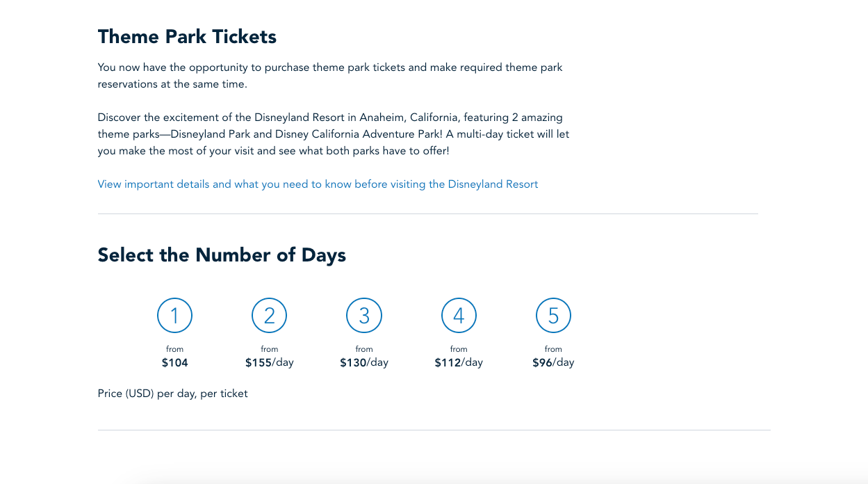Choose the 2-day ticket circle
868x484 pixels.
click(269, 316)
